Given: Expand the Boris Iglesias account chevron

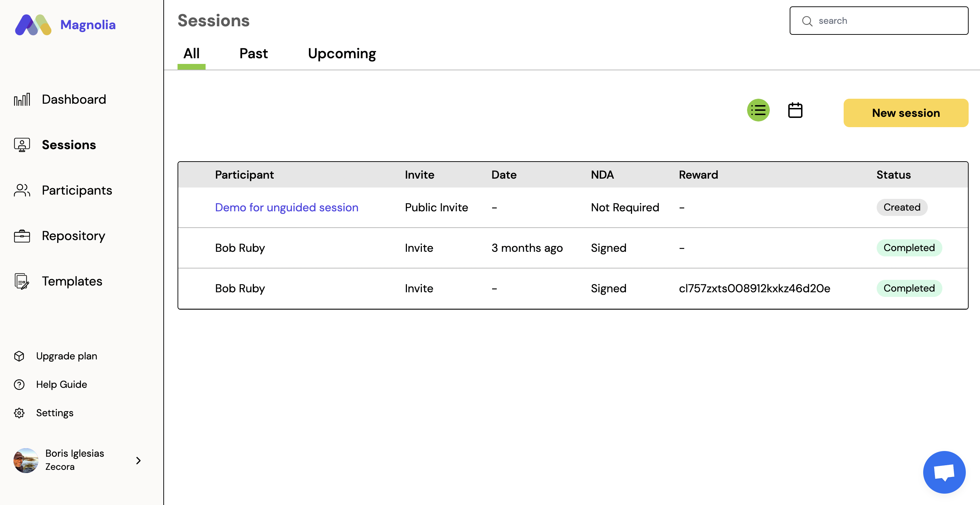Looking at the screenshot, I should 138,461.
